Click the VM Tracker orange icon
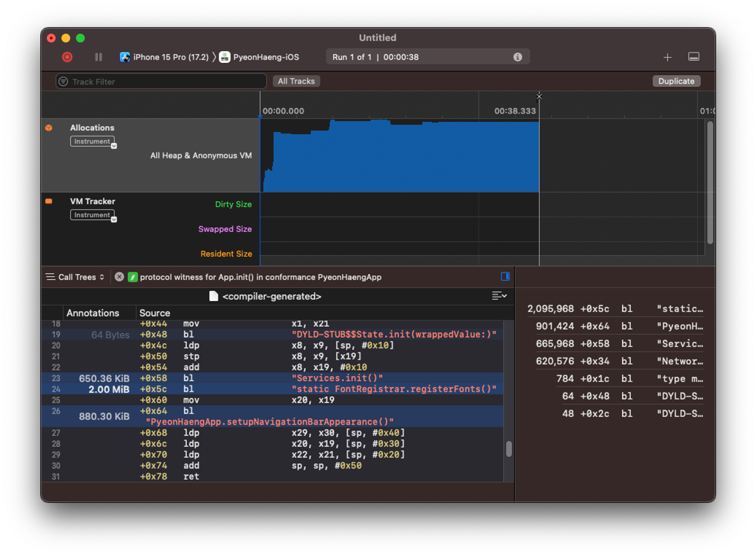This screenshot has width=756, height=556. 49,201
